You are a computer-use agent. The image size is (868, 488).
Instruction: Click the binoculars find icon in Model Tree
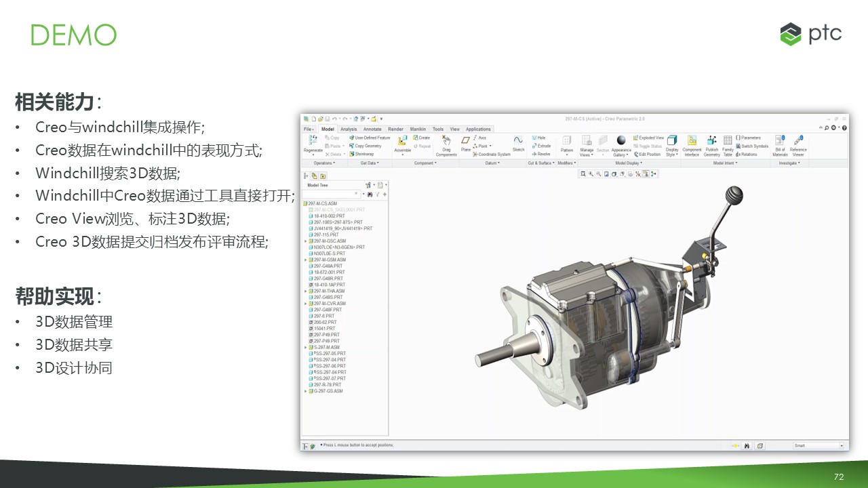[x=370, y=195]
